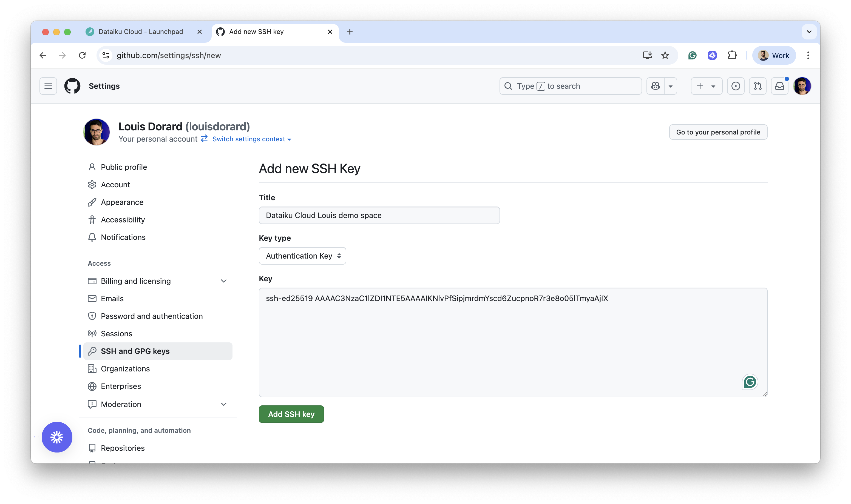This screenshot has height=504, width=851.
Task: Open the Chrome Extensions puzzle icon
Action: 732,55
